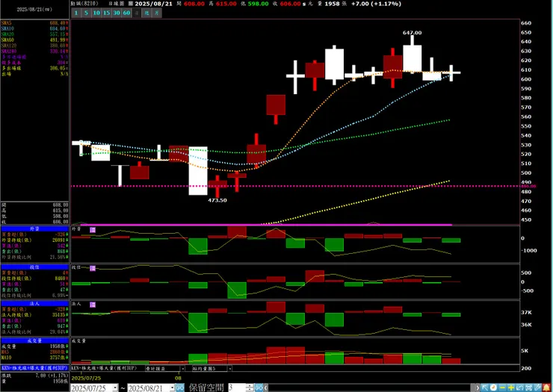Click the SMA5 indicator row
Screen dimensions: 553x392
point(34,23)
